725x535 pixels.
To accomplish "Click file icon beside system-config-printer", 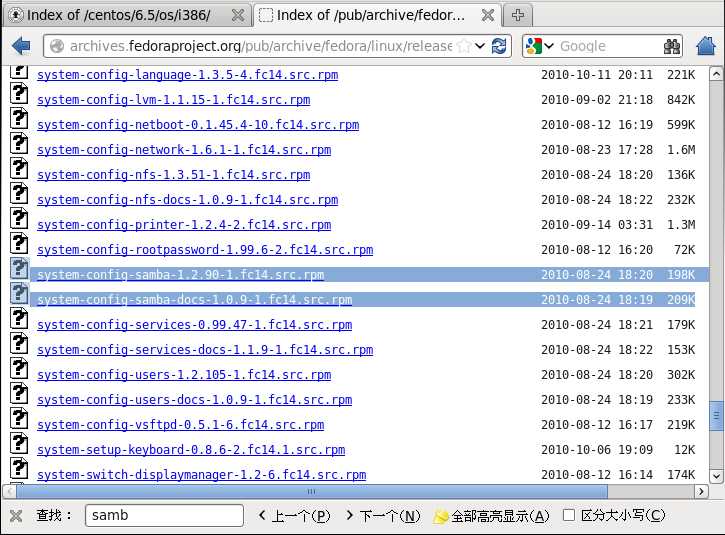I will click(x=19, y=218).
